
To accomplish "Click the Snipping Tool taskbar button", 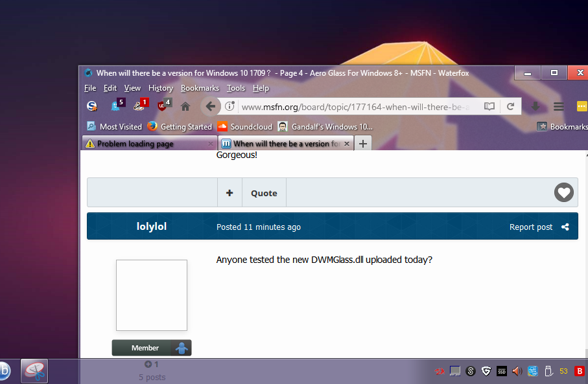I will pyautogui.click(x=34, y=371).
